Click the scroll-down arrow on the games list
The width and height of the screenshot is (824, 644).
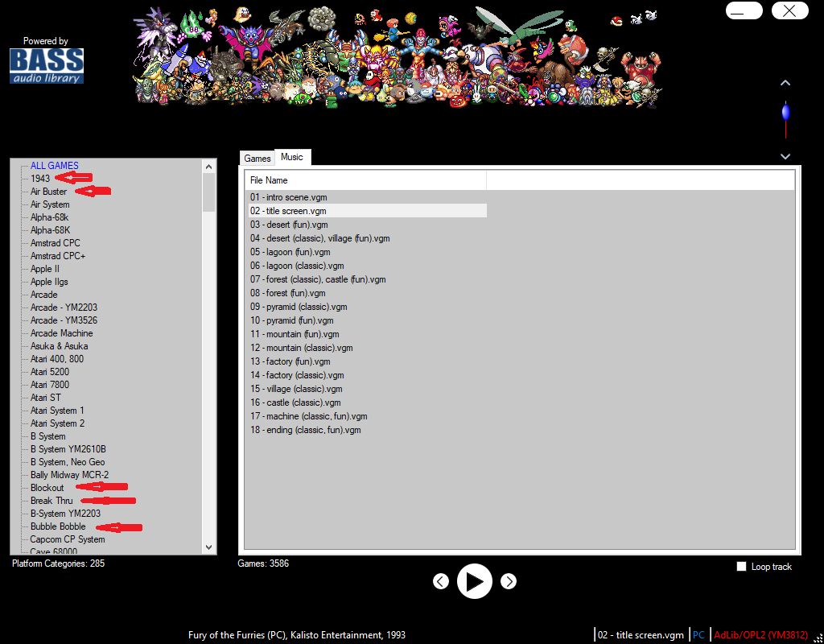(x=208, y=547)
